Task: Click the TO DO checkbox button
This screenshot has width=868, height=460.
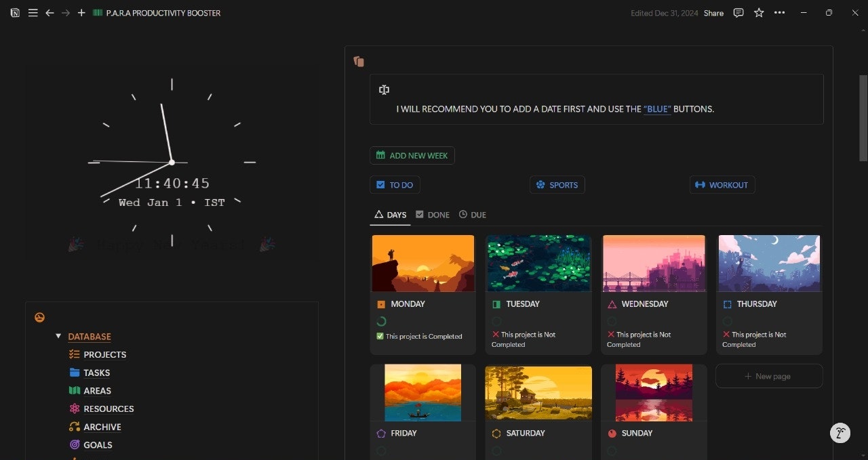Action: point(380,184)
